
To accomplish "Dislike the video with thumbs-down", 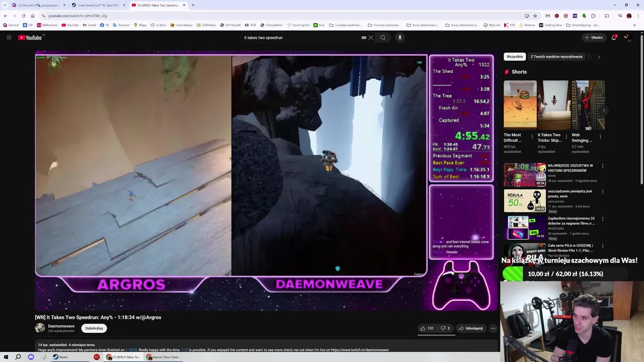I will click(x=445, y=328).
